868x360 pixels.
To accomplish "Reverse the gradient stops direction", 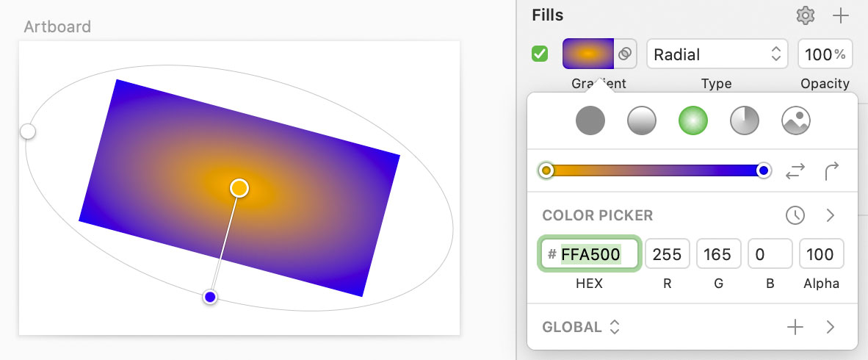I will 795,171.
